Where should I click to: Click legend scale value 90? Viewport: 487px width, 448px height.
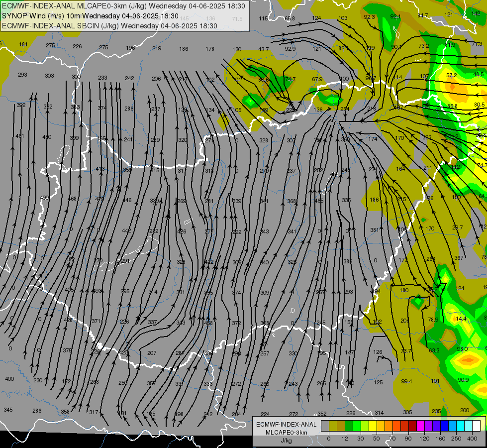pyautogui.click(x=408, y=439)
